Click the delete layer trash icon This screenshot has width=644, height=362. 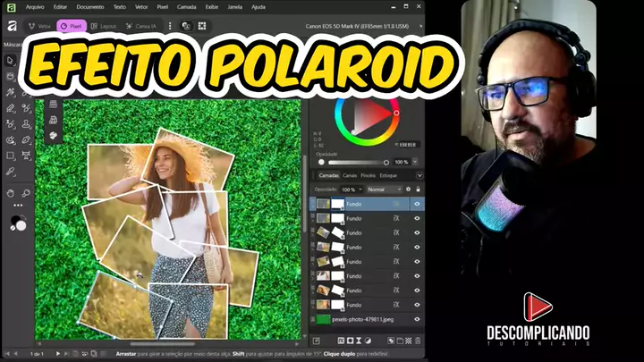[x=420, y=341]
